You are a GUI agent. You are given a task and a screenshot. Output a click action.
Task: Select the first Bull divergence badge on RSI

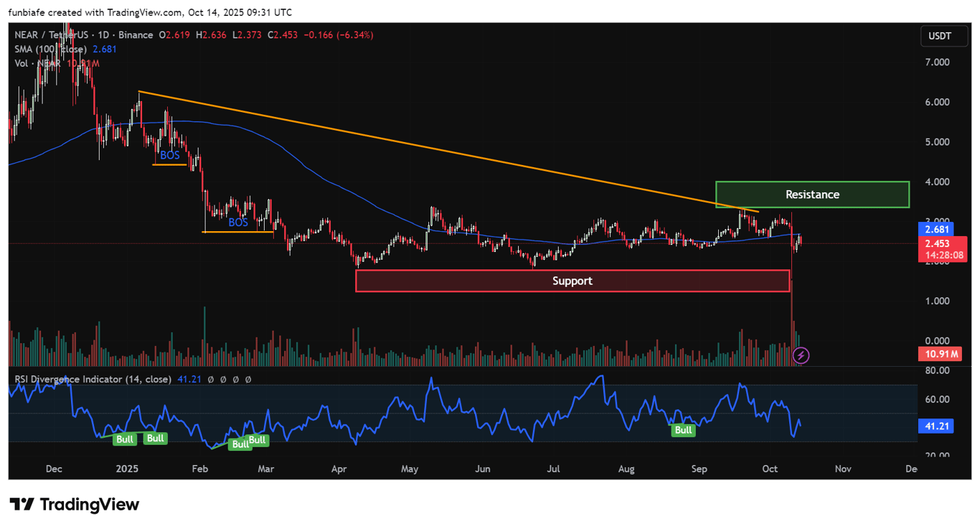[124, 439]
